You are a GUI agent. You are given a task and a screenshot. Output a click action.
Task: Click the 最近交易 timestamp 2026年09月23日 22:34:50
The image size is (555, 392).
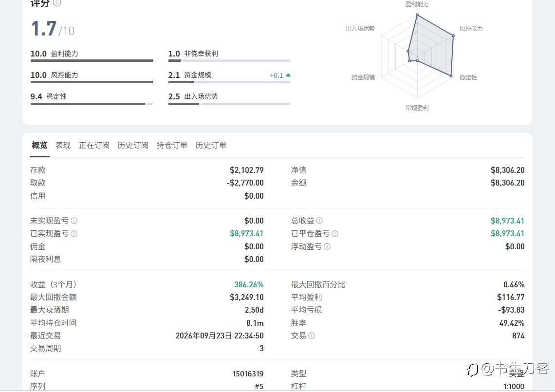coord(220,336)
